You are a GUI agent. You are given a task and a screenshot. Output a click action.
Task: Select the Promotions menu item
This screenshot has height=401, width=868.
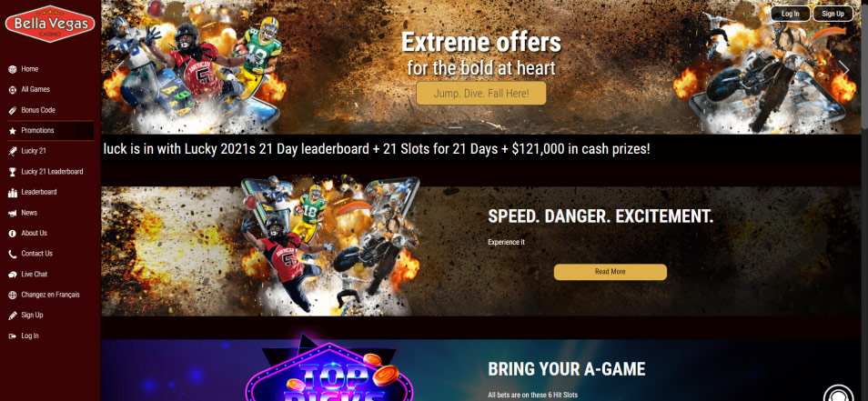(x=50, y=131)
